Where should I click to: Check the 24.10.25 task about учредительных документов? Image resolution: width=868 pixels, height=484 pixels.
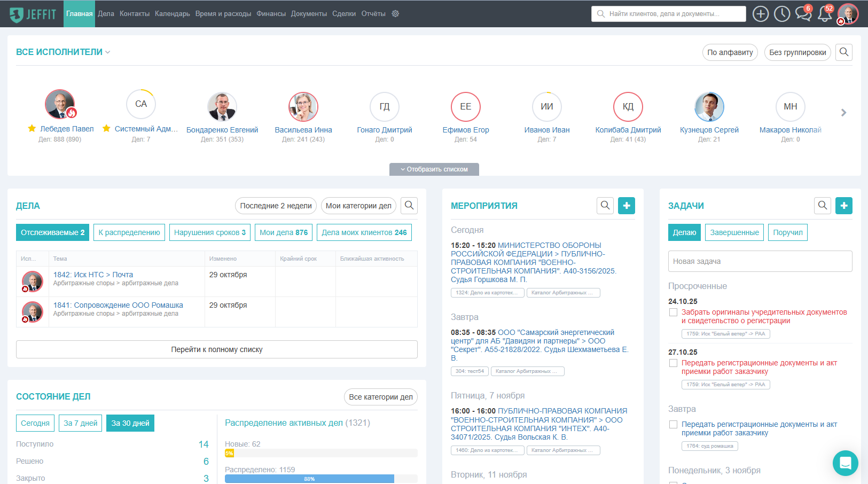pos(674,313)
